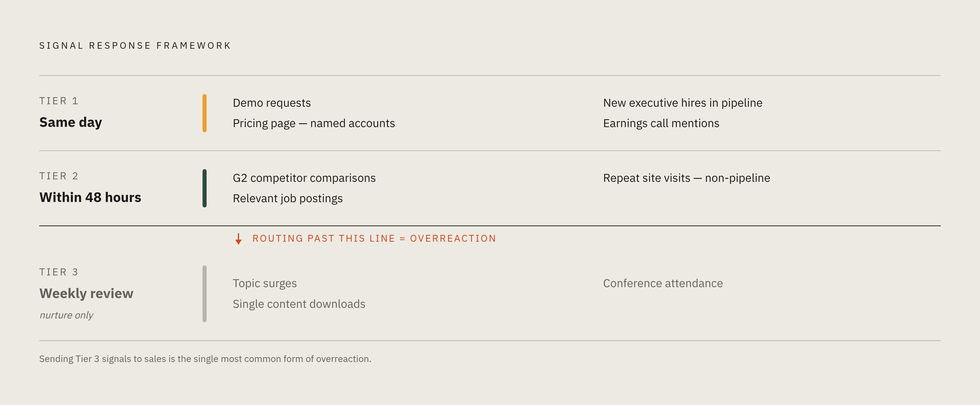Screen dimensions: 980x405
Task: Select the gray Tier 3 bar
Action: click(204, 294)
